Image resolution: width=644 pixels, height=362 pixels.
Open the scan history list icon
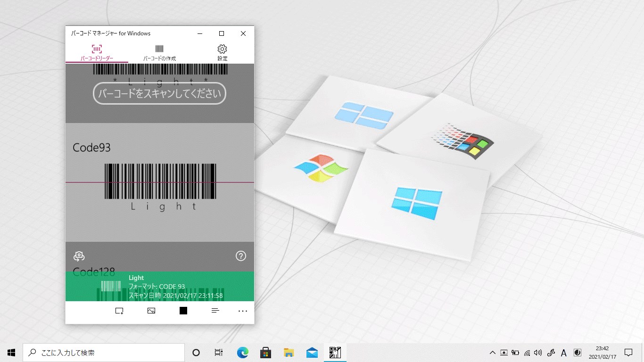point(215,311)
